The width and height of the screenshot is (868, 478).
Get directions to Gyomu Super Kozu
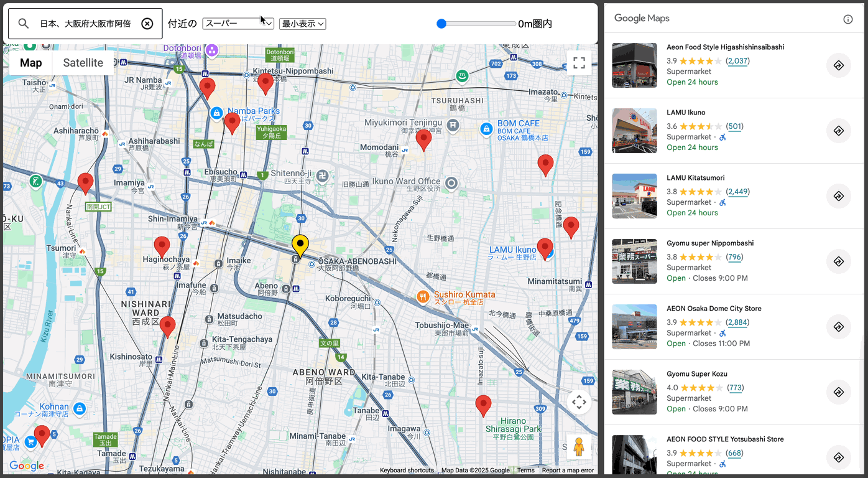(x=838, y=392)
